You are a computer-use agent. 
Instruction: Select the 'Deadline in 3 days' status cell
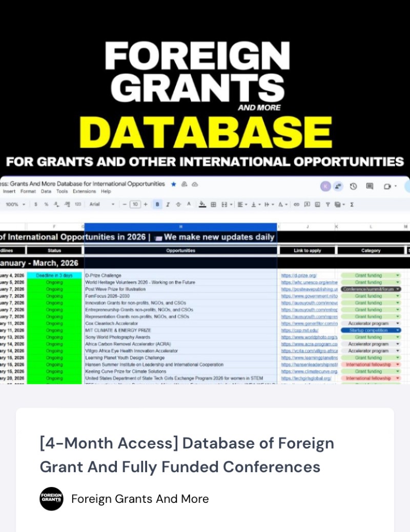coord(54,275)
